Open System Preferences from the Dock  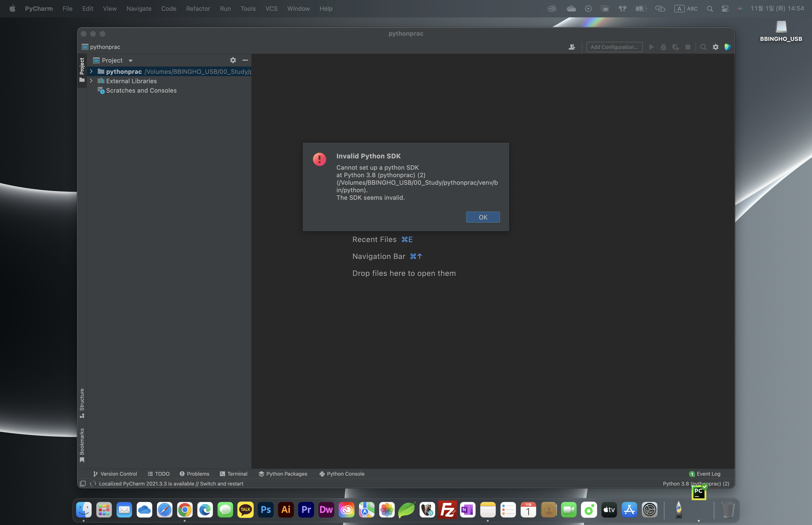tap(649, 510)
